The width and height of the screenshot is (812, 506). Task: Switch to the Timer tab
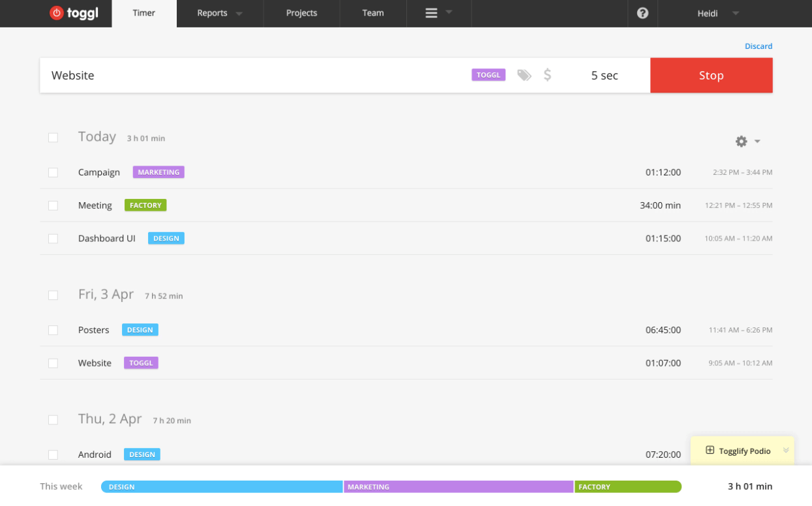pyautogui.click(x=144, y=14)
